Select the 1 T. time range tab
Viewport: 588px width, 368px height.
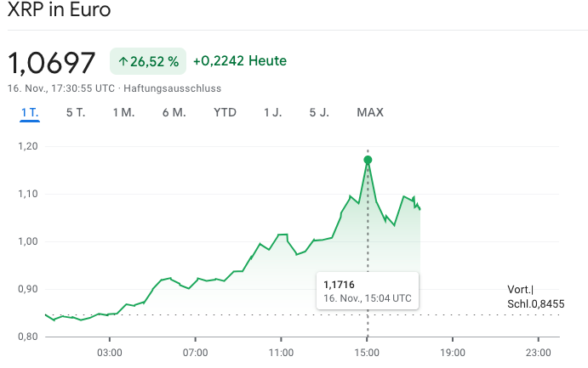[31, 112]
